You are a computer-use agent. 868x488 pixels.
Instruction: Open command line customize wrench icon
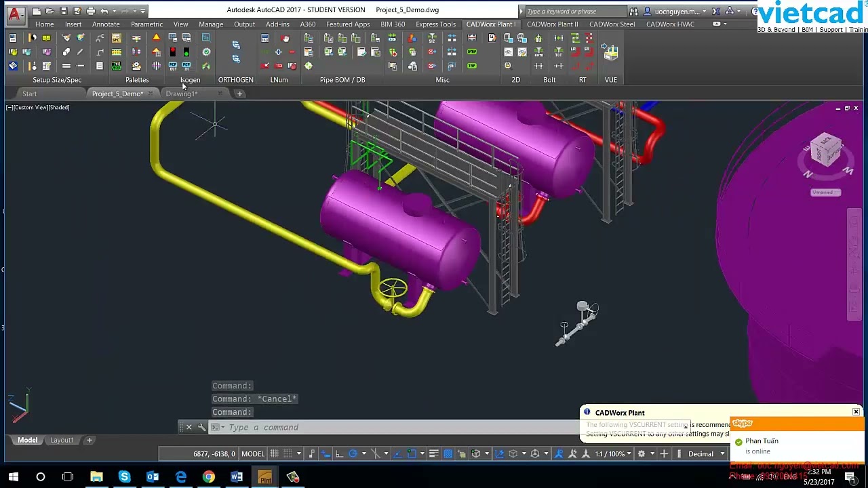[201, 427]
